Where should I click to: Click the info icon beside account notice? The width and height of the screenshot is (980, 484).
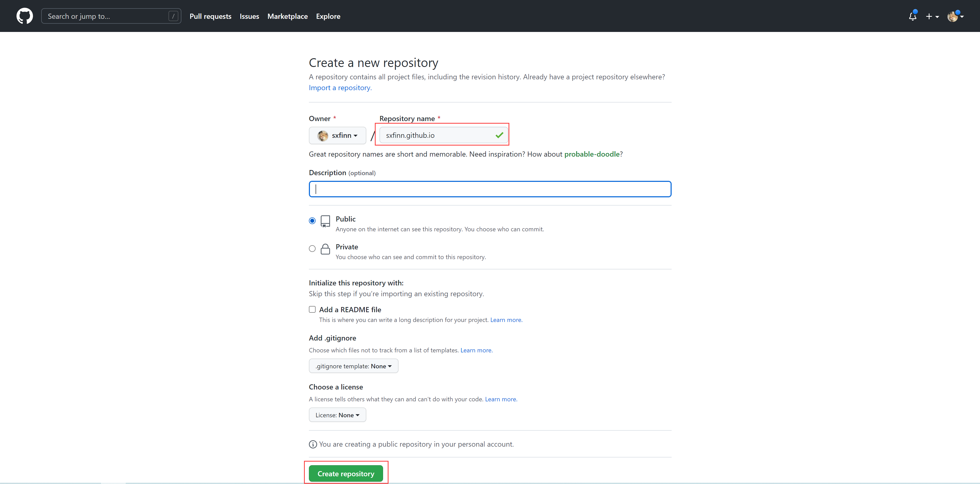coord(313,444)
